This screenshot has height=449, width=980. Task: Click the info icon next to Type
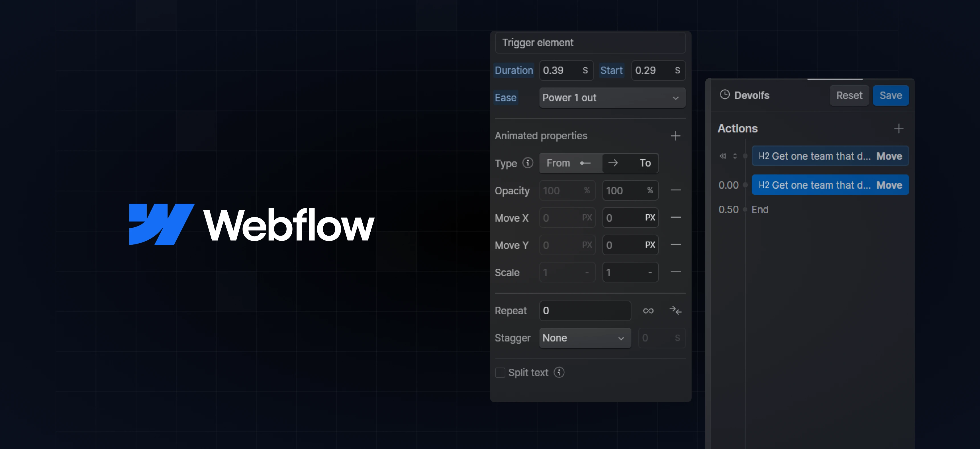click(x=528, y=163)
